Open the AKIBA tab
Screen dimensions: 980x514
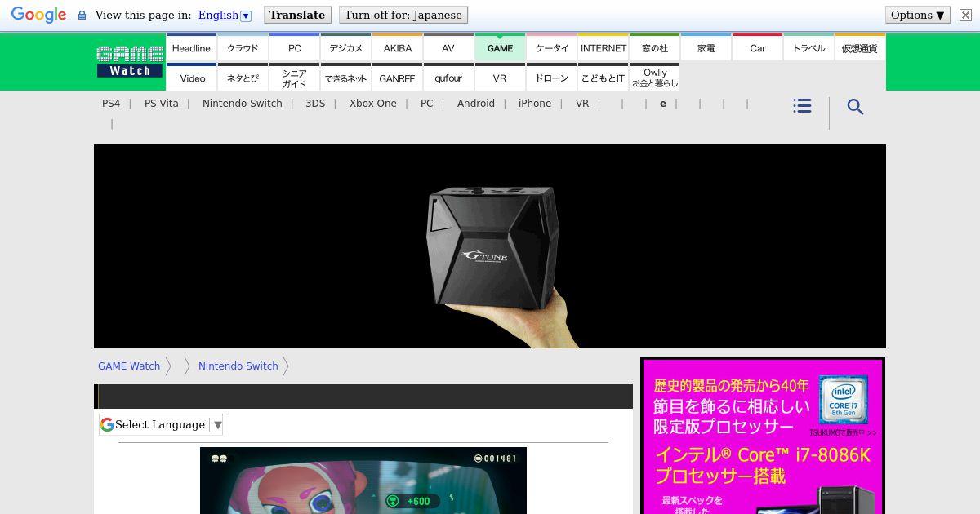click(397, 47)
